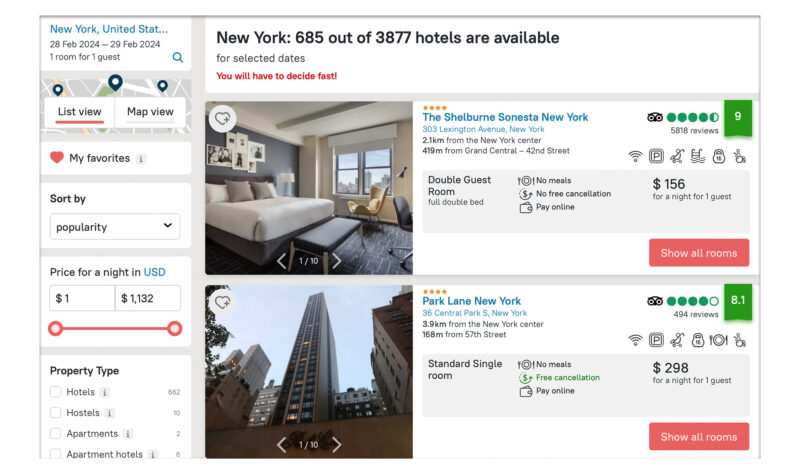Click the maximum price slider handle

(x=174, y=329)
